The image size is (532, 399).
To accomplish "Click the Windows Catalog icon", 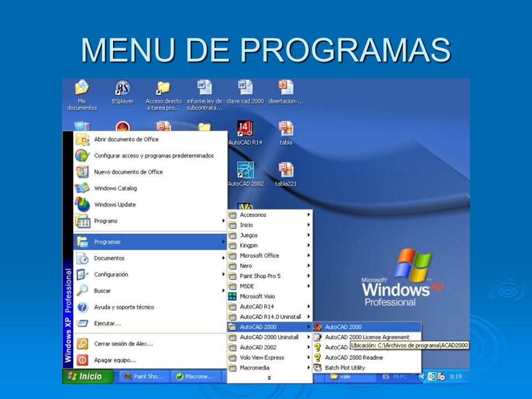I will pos(83,188).
